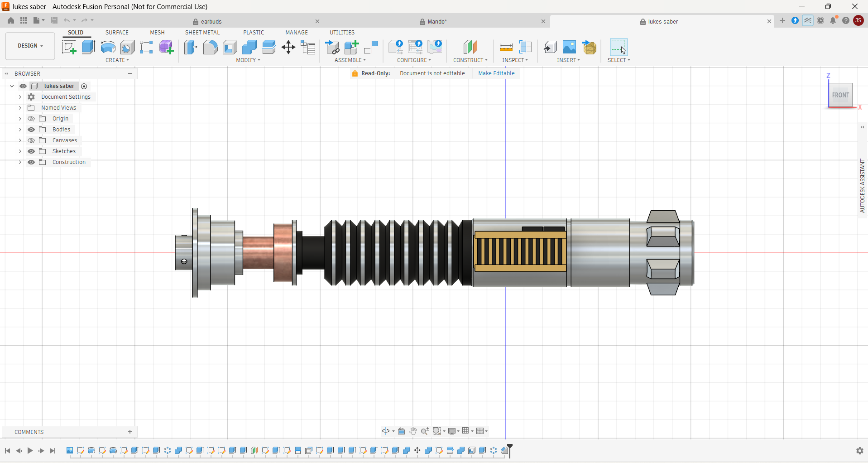Open a new design tab
Image resolution: width=868 pixels, height=463 pixels.
tap(782, 20)
